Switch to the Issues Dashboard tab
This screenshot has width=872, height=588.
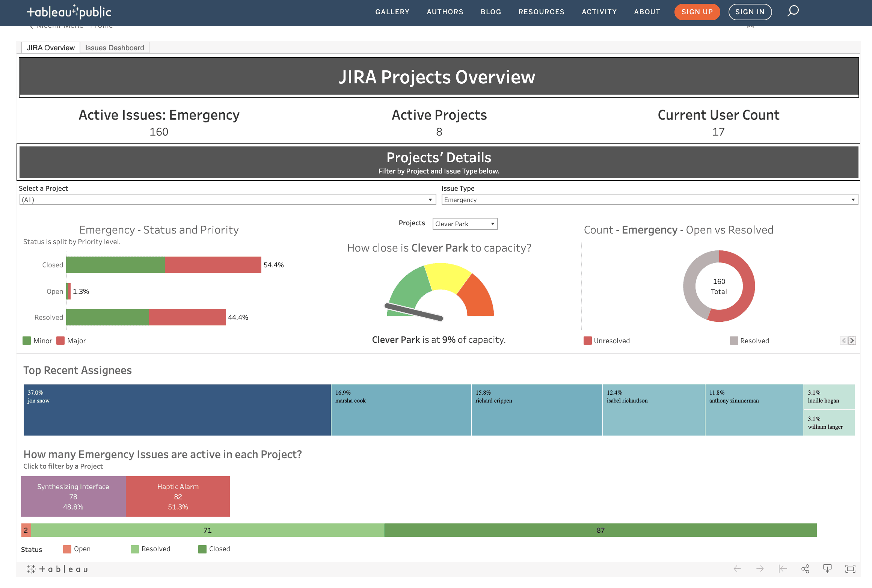coord(114,47)
